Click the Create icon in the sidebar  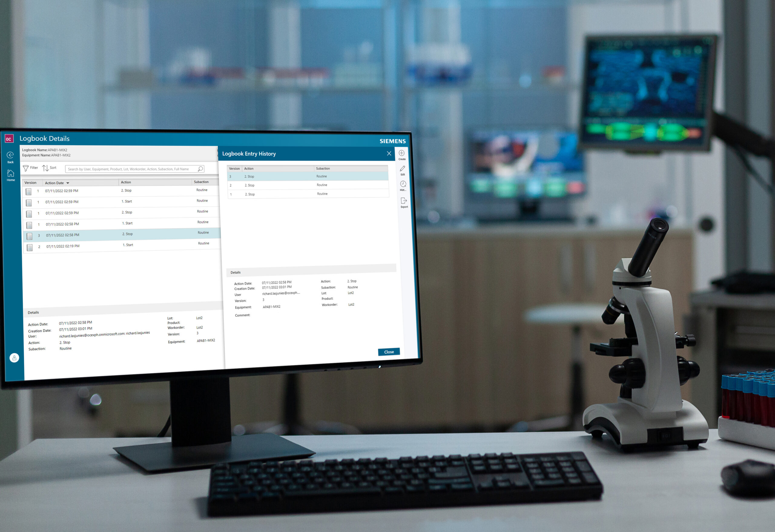tap(403, 157)
